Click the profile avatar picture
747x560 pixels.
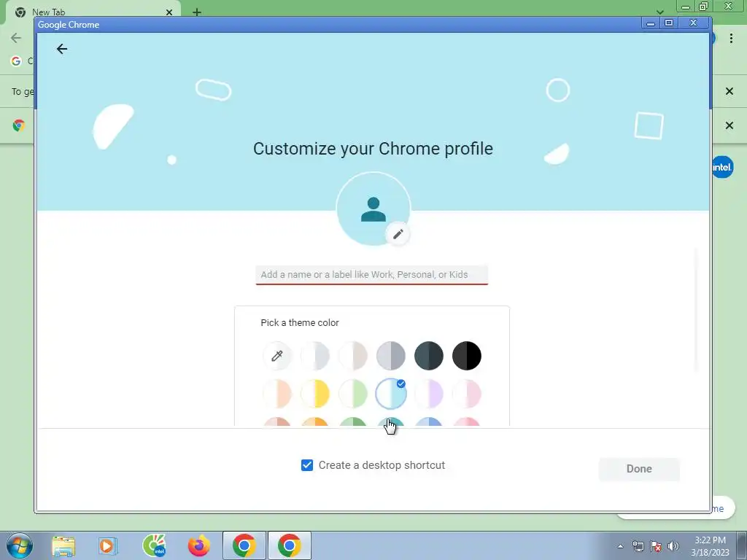pos(373,209)
